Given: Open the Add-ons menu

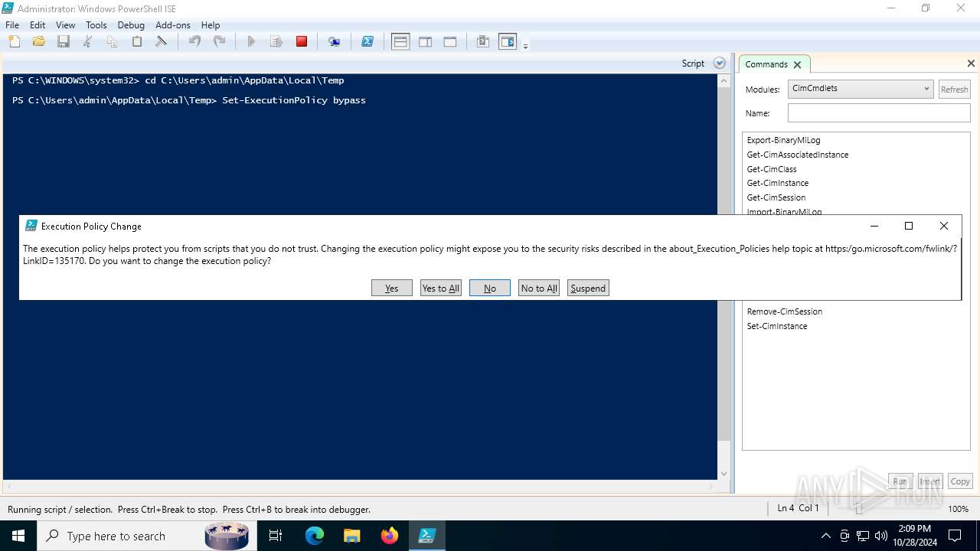Looking at the screenshot, I should point(173,24).
